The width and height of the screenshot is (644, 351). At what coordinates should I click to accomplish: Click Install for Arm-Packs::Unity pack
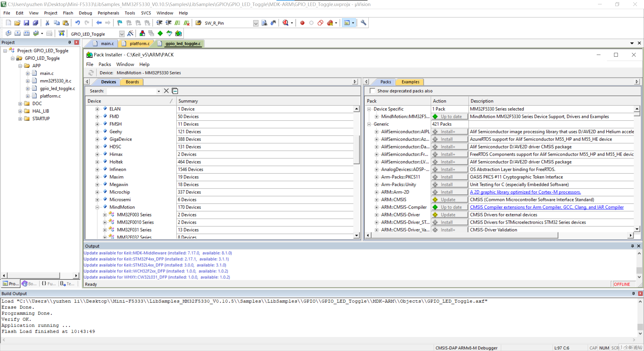[x=450, y=185]
